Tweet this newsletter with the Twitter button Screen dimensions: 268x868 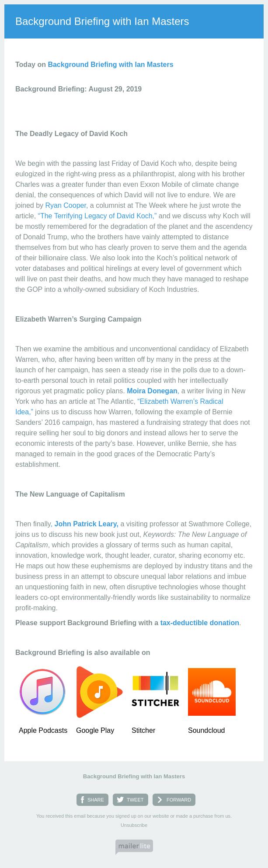[x=130, y=800]
